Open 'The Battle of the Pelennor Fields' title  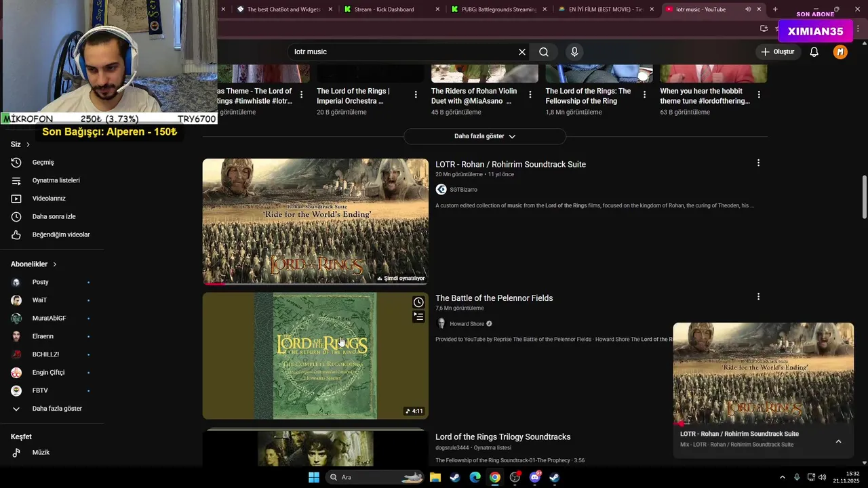[494, 298]
